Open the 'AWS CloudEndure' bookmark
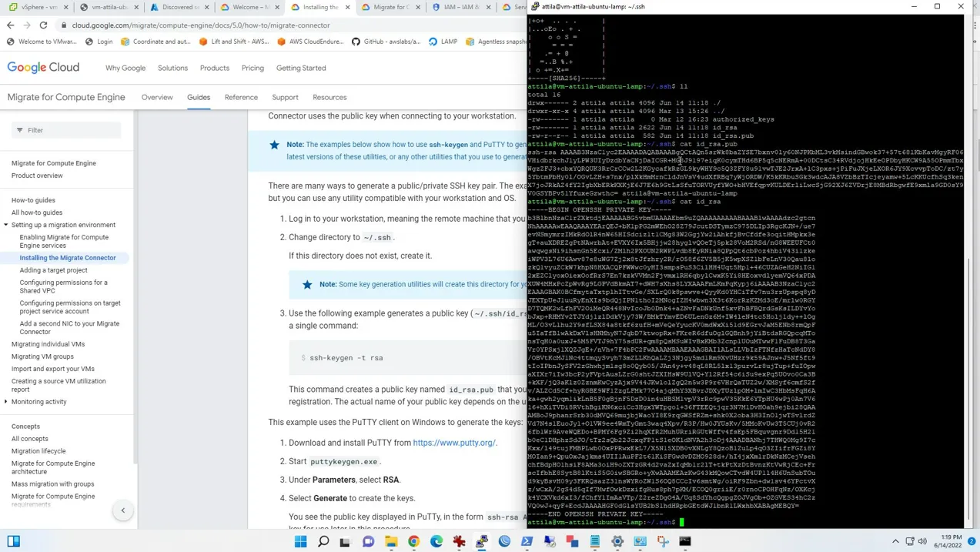Image resolution: width=980 pixels, height=552 pixels. 310,42
